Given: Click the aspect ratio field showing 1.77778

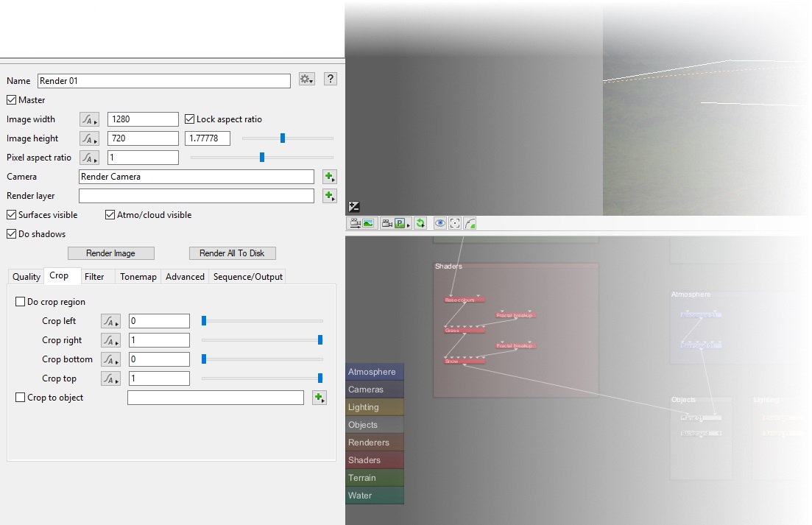Looking at the screenshot, I should [208, 138].
